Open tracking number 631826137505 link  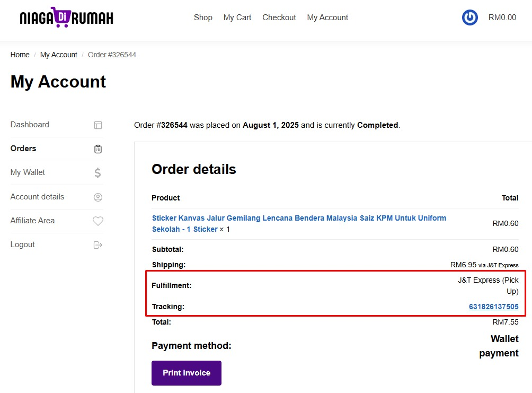(493, 307)
